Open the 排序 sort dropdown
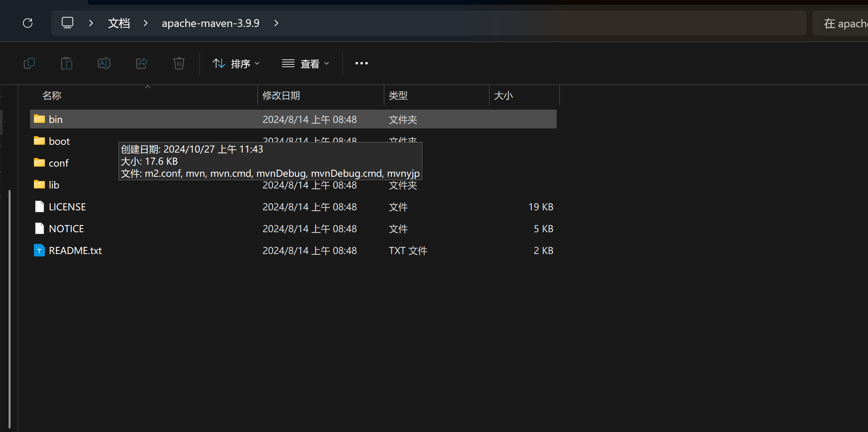The image size is (868, 432). (236, 63)
